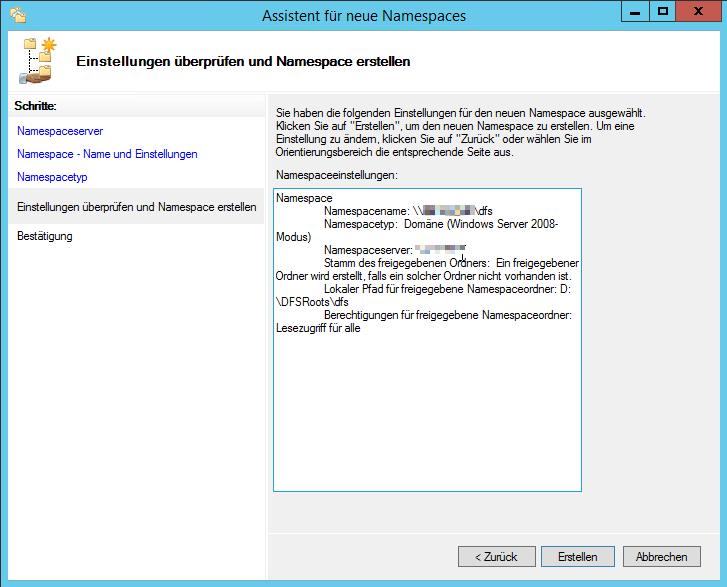
Task: Open the Namespace - Name und Einstellungen step
Action: click(107, 154)
